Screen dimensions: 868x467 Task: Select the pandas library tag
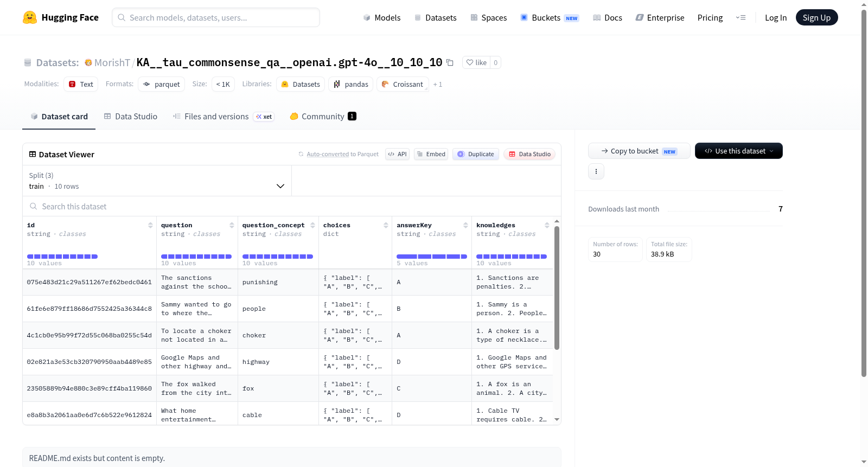(350, 84)
